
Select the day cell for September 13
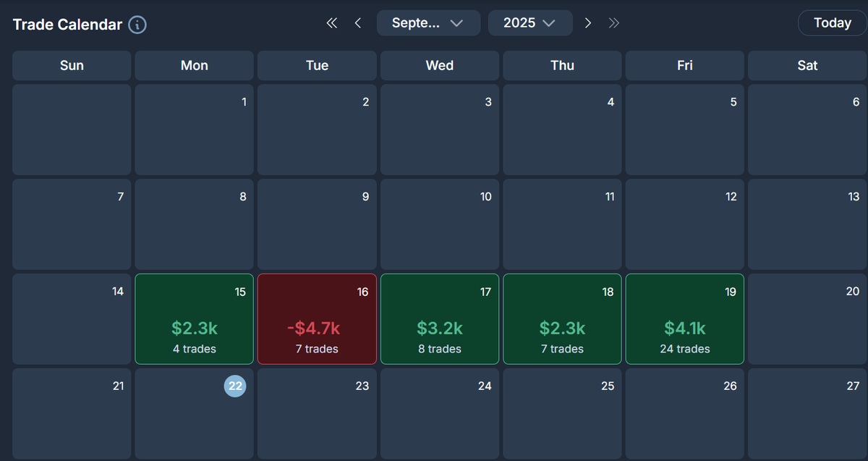tap(807, 224)
